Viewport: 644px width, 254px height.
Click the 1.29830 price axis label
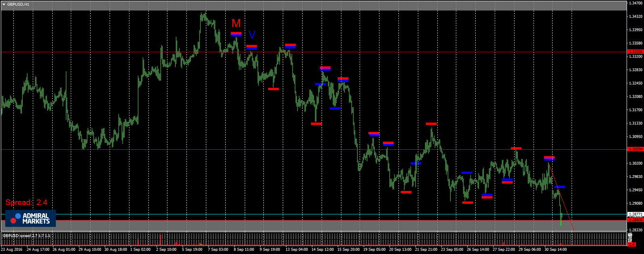pyautogui.click(x=636, y=177)
